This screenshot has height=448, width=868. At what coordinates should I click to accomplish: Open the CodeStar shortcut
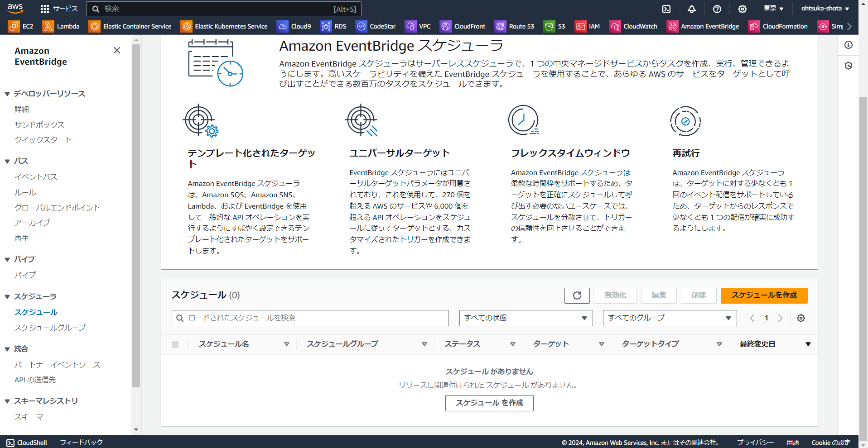coord(376,26)
